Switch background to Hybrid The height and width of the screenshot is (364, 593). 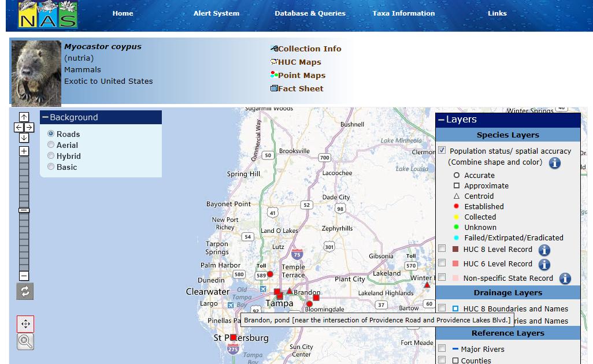(x=51, y=156)
